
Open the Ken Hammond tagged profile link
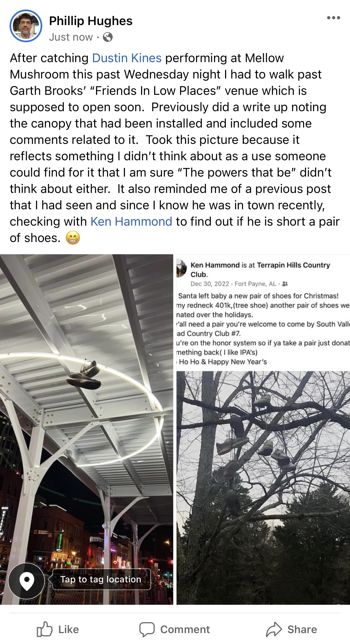tap(131, 222)
